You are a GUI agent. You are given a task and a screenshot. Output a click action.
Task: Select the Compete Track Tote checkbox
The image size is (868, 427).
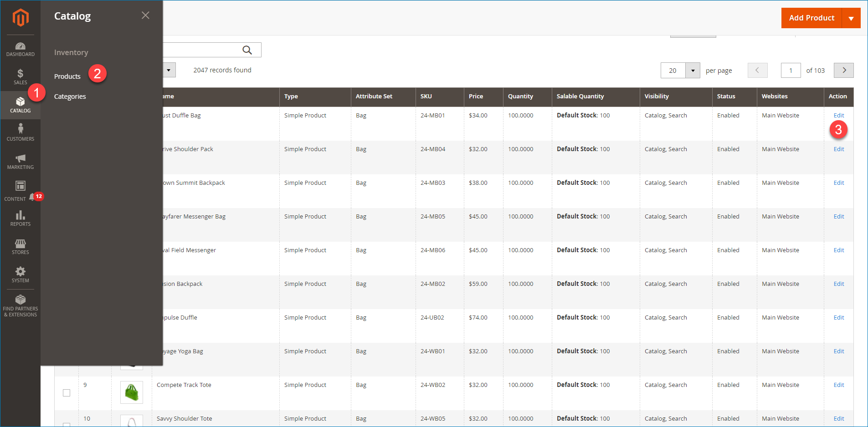(x=67, y=393)
